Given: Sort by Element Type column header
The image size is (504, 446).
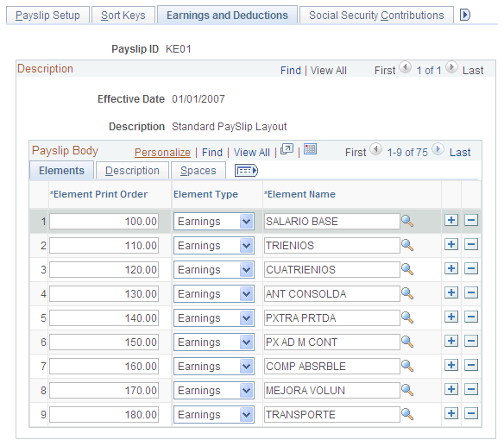Looking at the screenshot, I should point(205,194).
